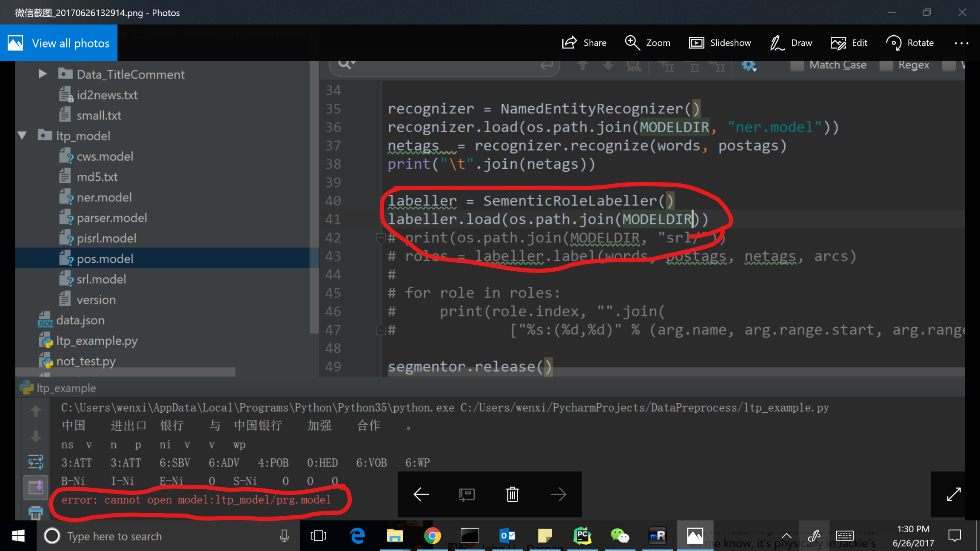Select the Draw tool in Photos

[x=791, y=43]
